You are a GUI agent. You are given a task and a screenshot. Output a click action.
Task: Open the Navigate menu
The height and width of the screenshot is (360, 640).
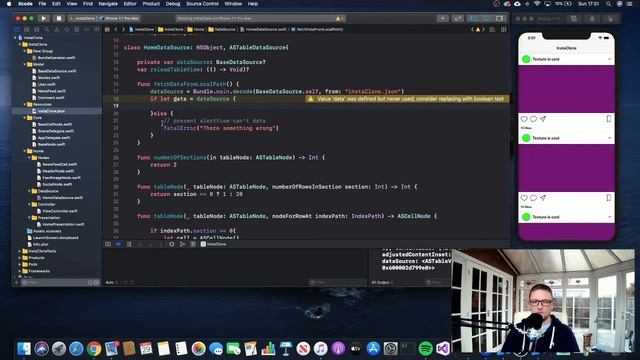click(108, 4)
